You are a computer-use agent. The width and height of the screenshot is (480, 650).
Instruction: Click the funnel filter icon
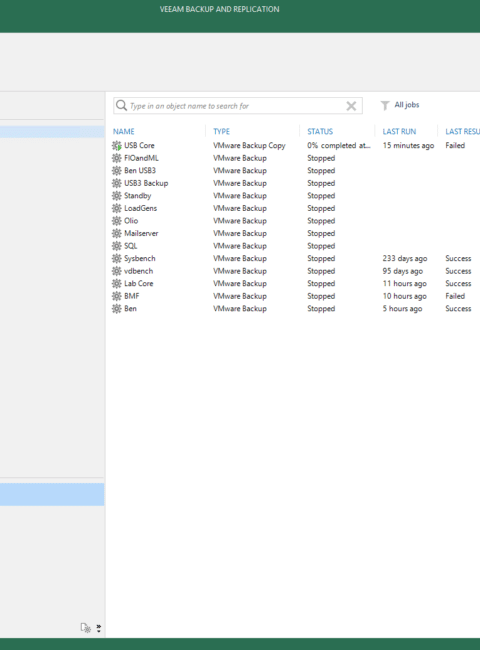pos(385,105)
